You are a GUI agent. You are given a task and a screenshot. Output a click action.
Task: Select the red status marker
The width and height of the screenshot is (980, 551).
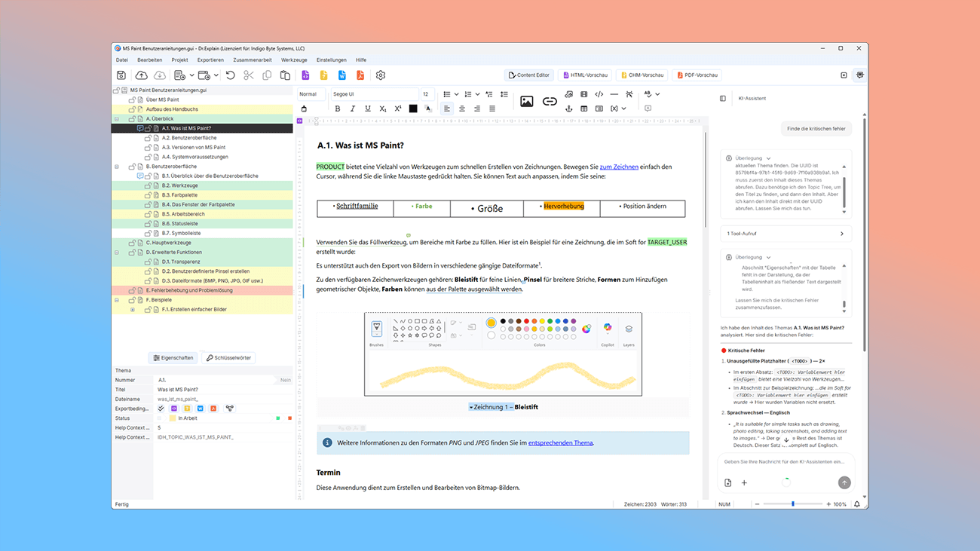[x=289, y=418]
